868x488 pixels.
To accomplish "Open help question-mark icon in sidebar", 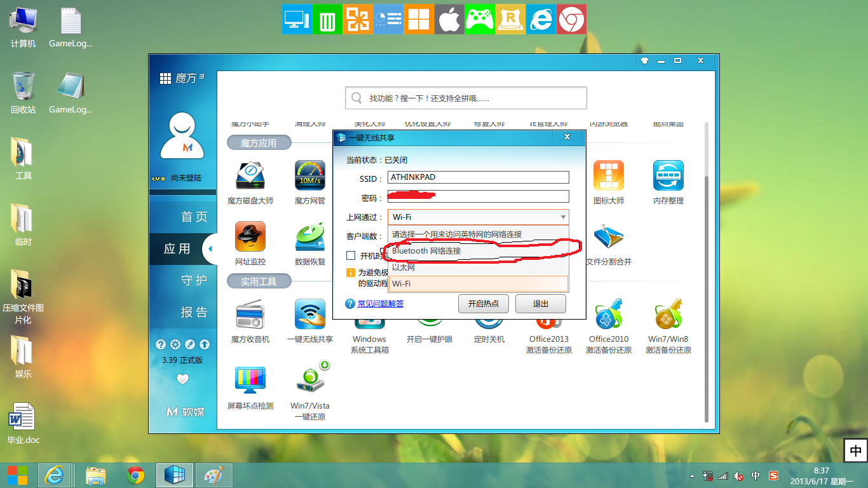I will (x=161, y=344).
